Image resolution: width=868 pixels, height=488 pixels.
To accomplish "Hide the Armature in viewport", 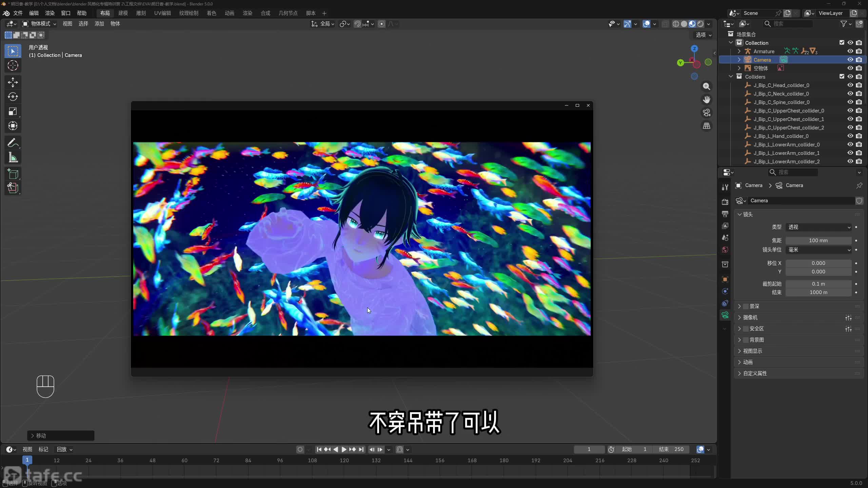I will 850,51.
